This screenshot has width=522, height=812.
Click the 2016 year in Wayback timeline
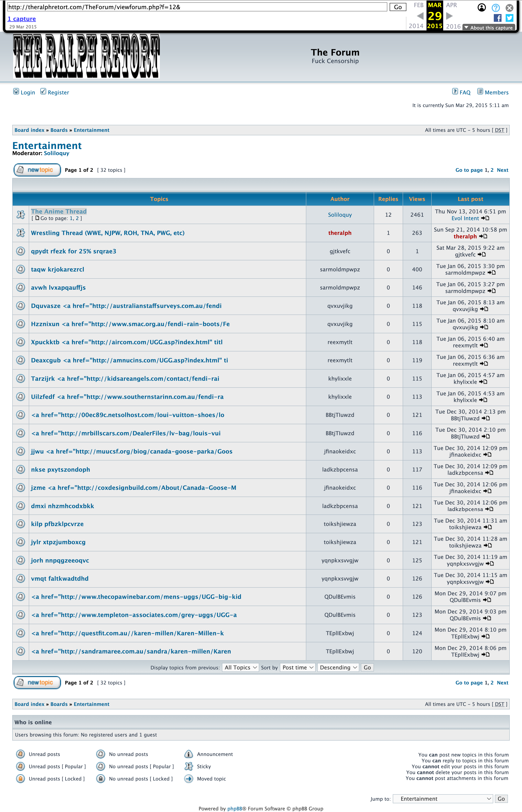[x=453, y=26]
